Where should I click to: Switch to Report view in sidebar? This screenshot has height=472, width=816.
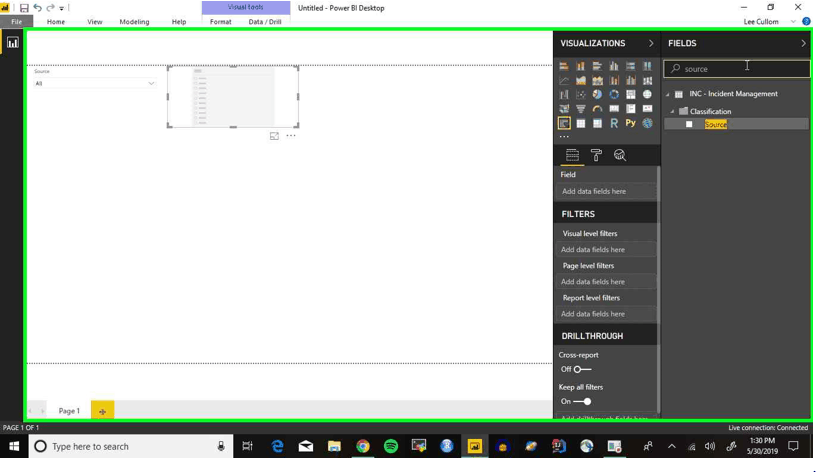(12, 43)
